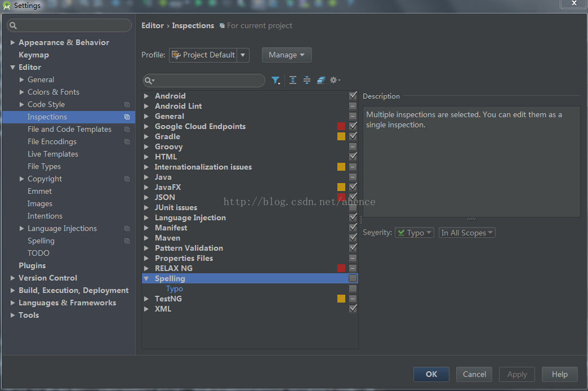Collapse the Spelling inspection group
The width and height of the screenshot is (588, 391).
146,278
